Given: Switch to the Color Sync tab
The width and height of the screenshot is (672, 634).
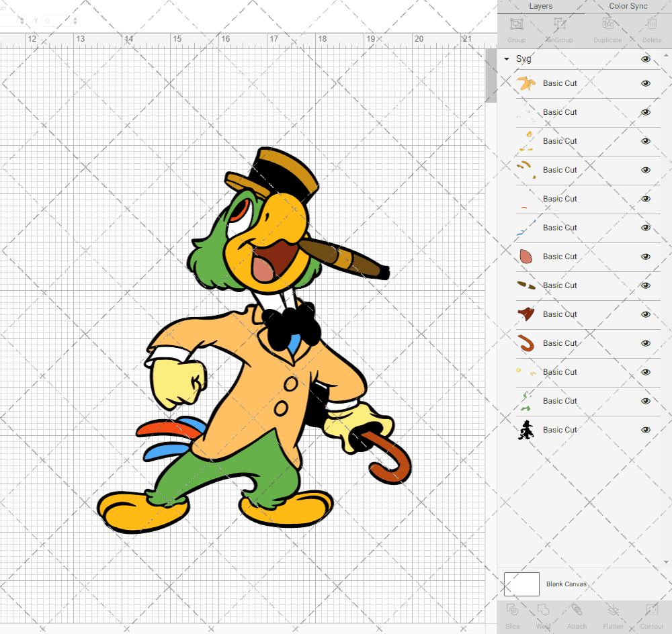Looking at the screenshot, I should pos(628,7).
